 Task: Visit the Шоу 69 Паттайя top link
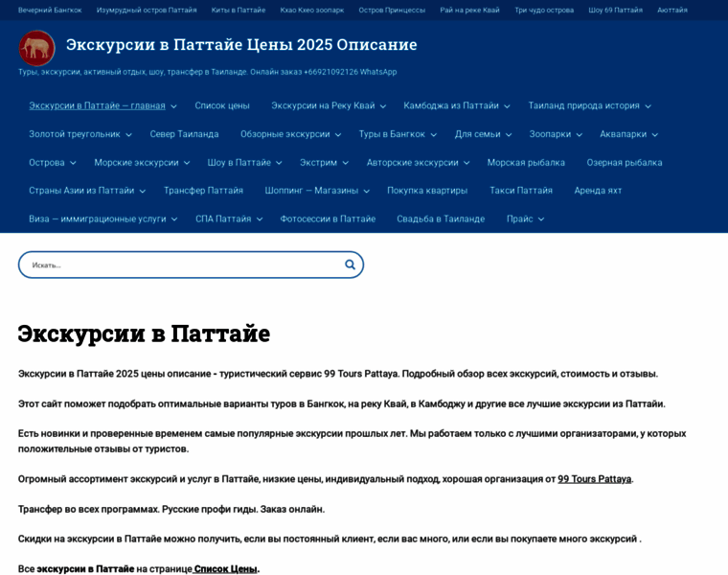tap(615, 10)
